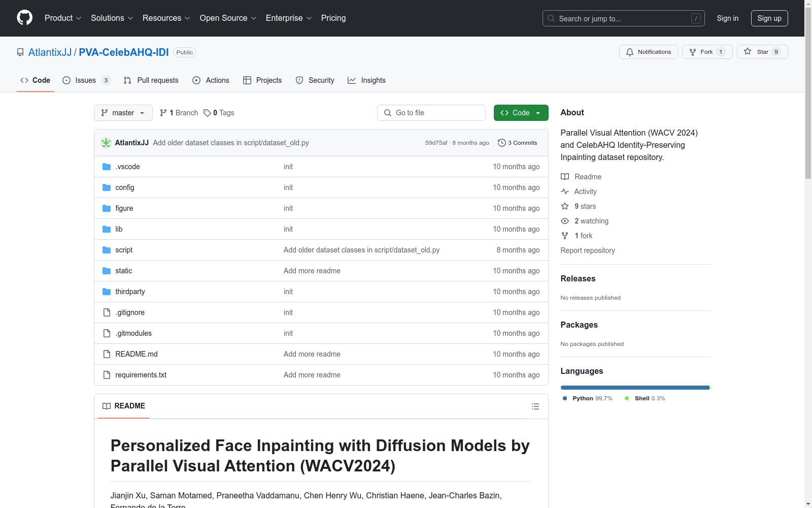
Task: Open the AtlantixJJ owner profile link
Action: 50,52
